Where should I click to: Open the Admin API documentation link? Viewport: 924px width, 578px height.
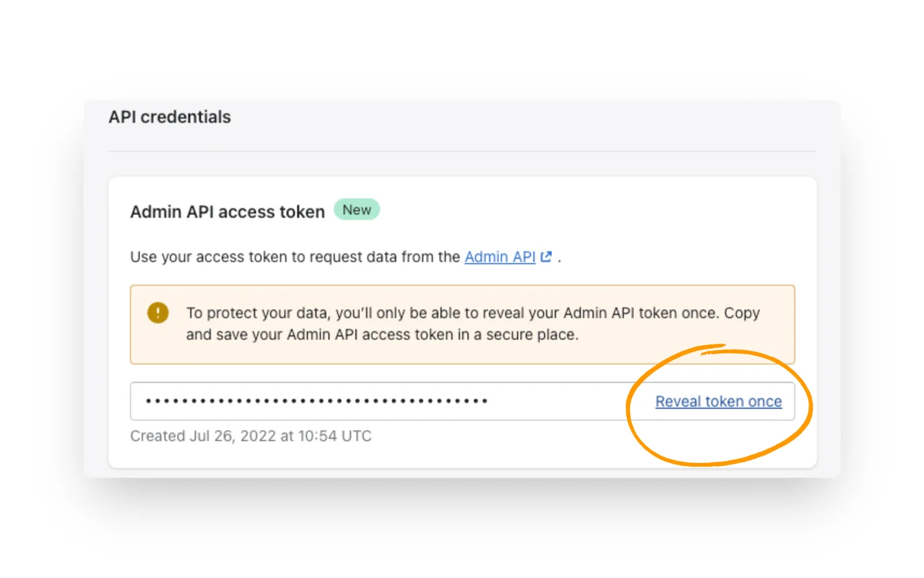pyautogui.click(x=500, y=256)
